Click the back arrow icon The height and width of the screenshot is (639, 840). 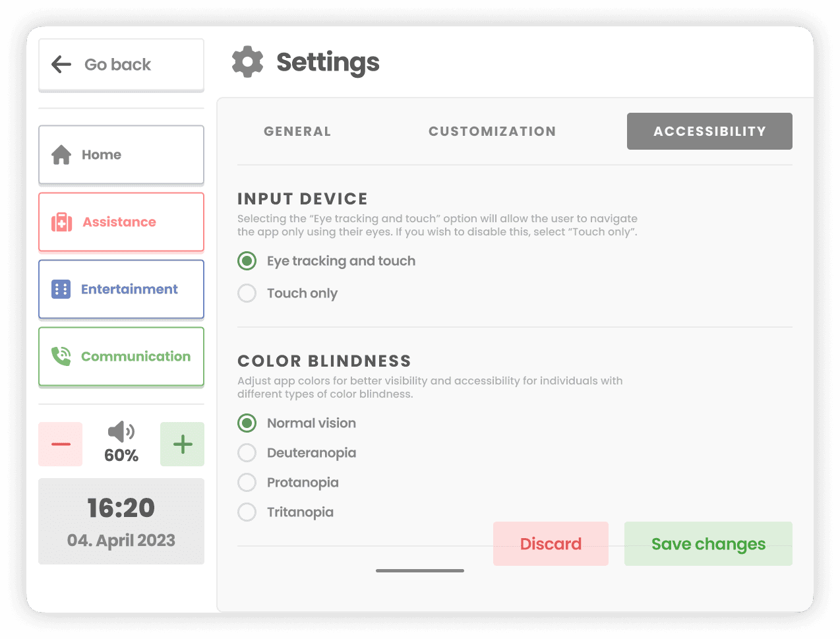tap(61, 64)
